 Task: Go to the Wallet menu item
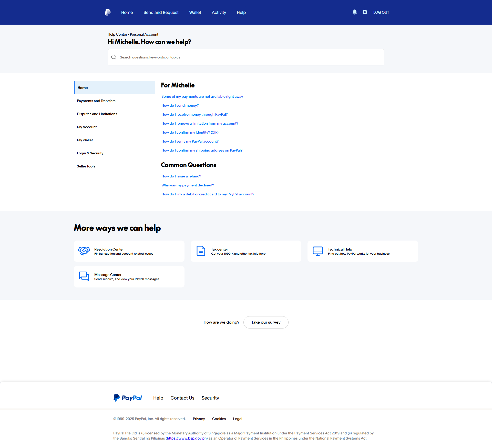[x=195, y=12]
